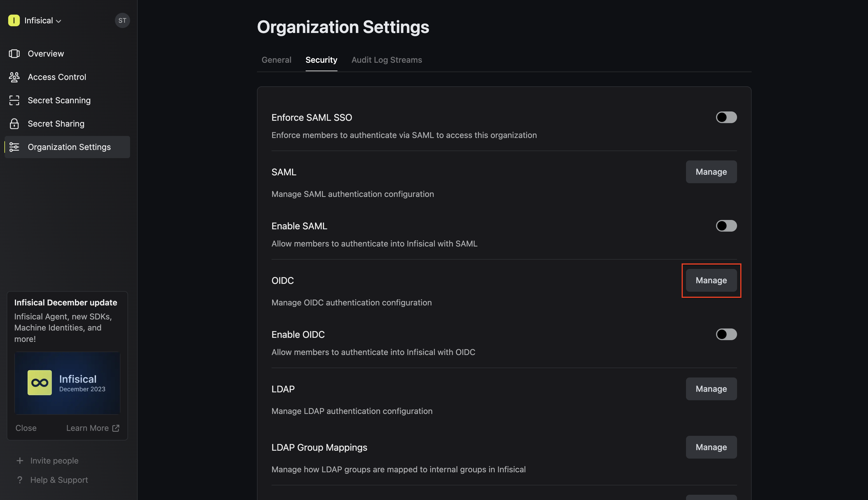Toggle Enforce SAML SSO switch
This screenshot has height=500, width=868.
pos(726,118)
